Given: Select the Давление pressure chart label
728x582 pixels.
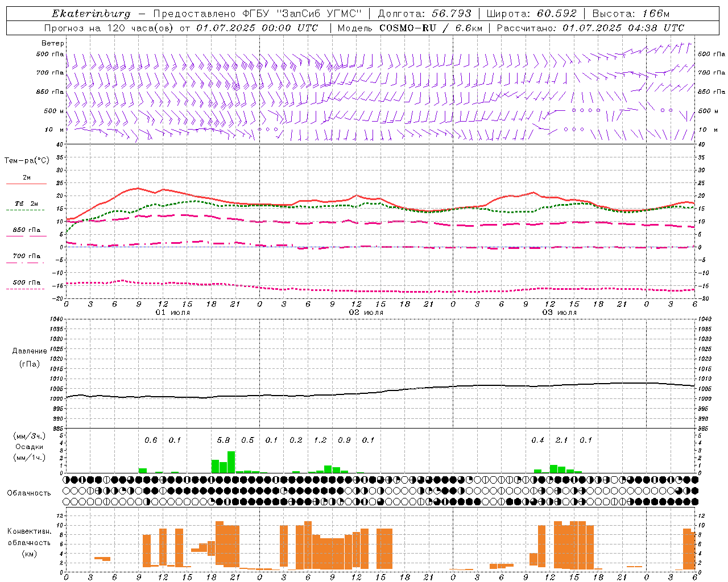Looking at the screenshot, I should click(x=30, y=351).
